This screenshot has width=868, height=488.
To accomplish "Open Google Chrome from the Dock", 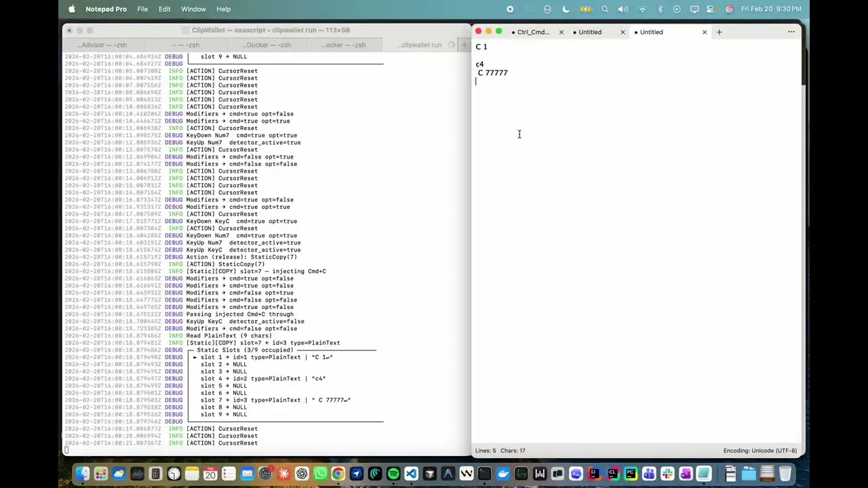I will 338,474.
